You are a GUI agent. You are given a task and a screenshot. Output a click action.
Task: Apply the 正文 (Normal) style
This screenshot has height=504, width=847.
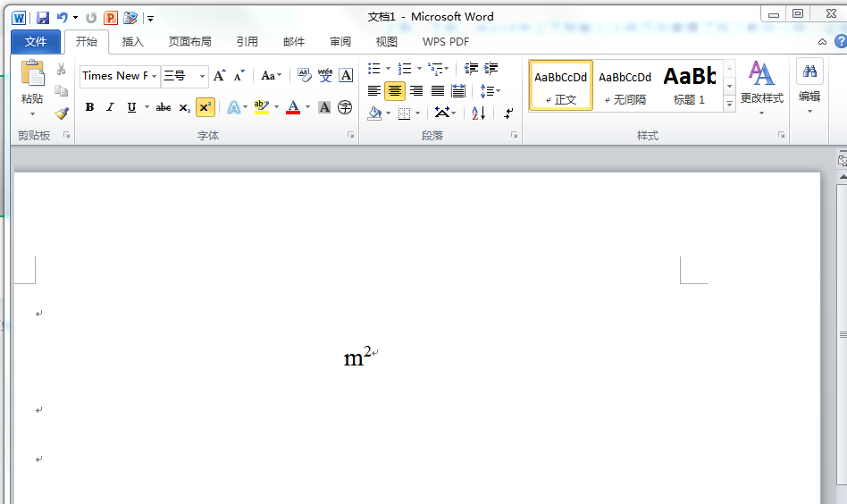[x=561, y=86]
